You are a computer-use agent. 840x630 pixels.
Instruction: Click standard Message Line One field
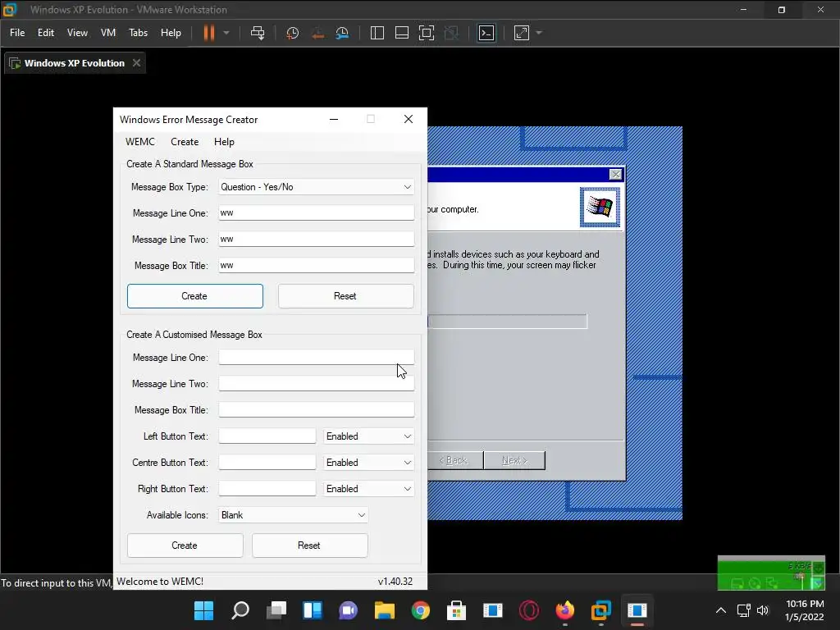[x=316, y=212]
